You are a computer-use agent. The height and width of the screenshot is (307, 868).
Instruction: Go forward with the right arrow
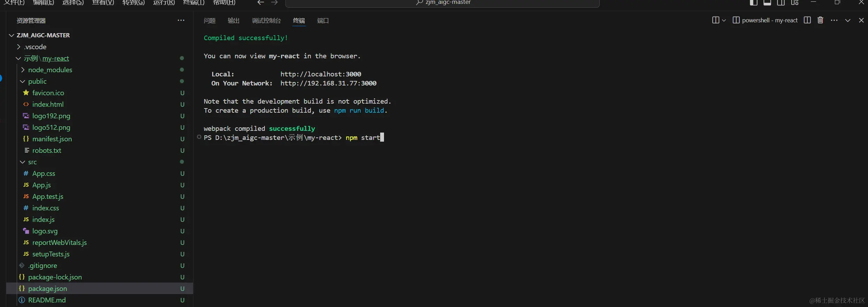click(x=275, y=2)
